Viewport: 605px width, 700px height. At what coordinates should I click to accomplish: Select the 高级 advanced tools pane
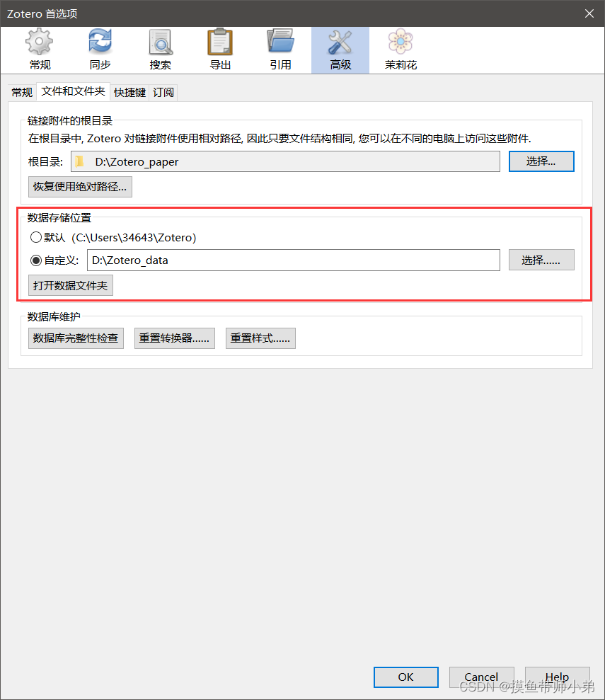(x=340, y=50)
